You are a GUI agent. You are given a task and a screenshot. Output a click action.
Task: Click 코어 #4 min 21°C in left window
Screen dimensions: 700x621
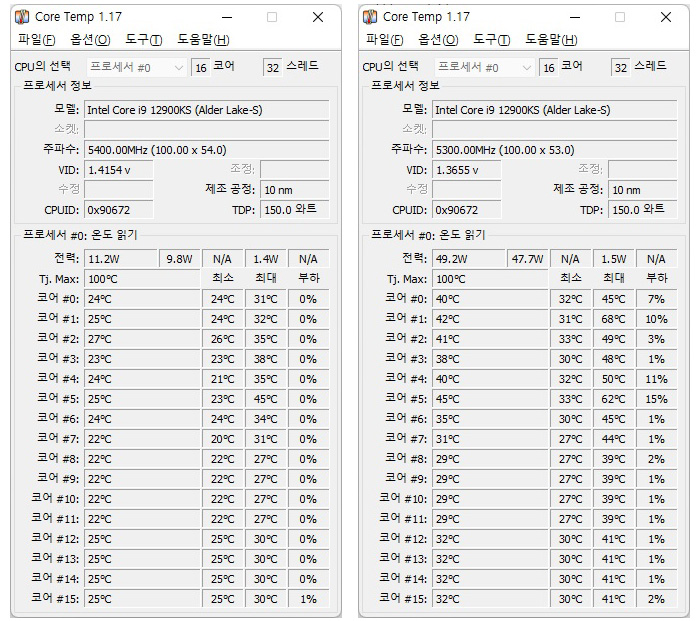tap(222, 379)
